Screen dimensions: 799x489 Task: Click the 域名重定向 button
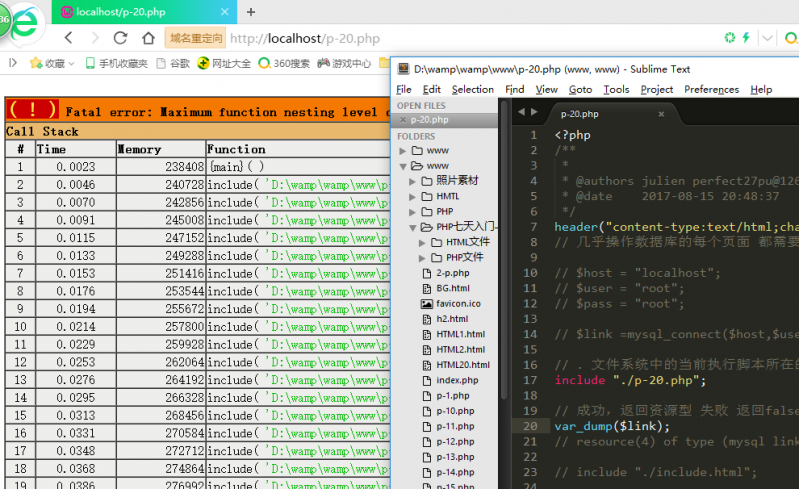(195, 38)
